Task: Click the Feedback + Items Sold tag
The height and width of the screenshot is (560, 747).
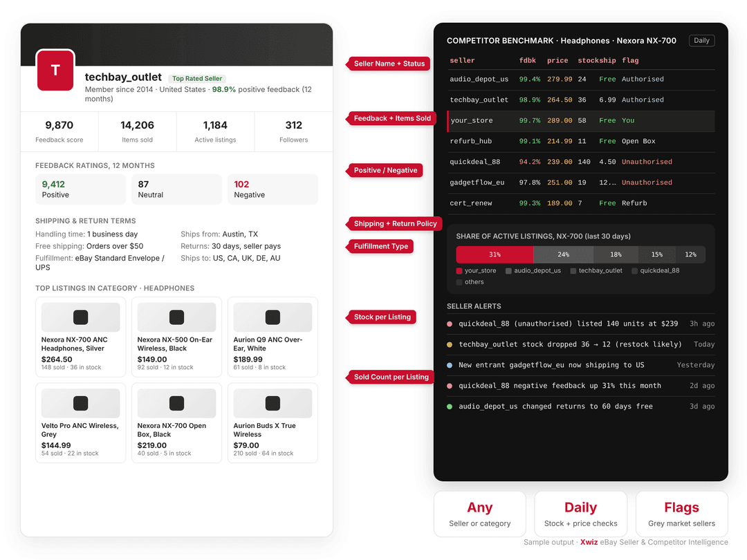Action: [391, 118]
